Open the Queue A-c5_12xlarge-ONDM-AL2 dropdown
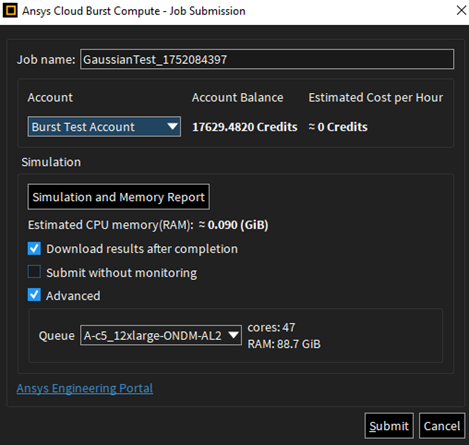469x445 pixels. pos(161,335)
